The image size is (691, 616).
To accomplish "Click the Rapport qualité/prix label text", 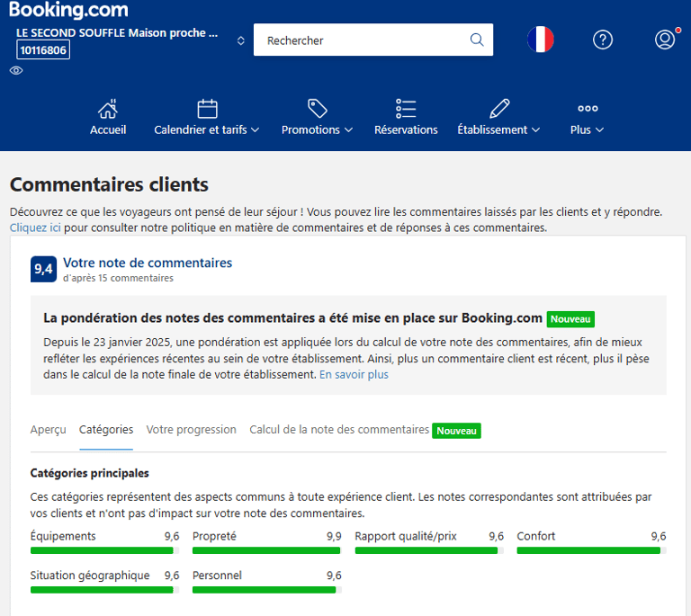I will pyautogui.click(x=406, y=536).
